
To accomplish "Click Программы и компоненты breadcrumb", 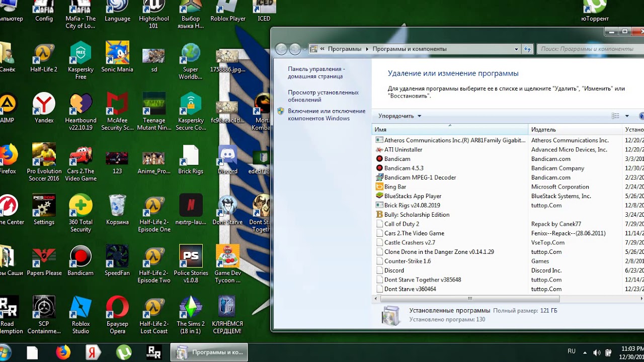I will click(410, 49).
